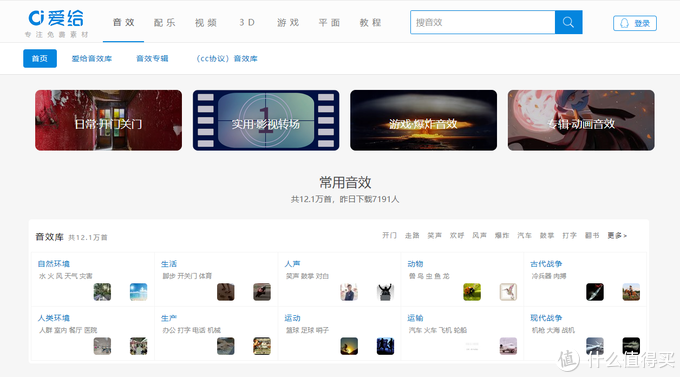Open the 古代战争 category heading
Image resolution: width=680 pixels, height=377 pixels.
coord(546,264)
